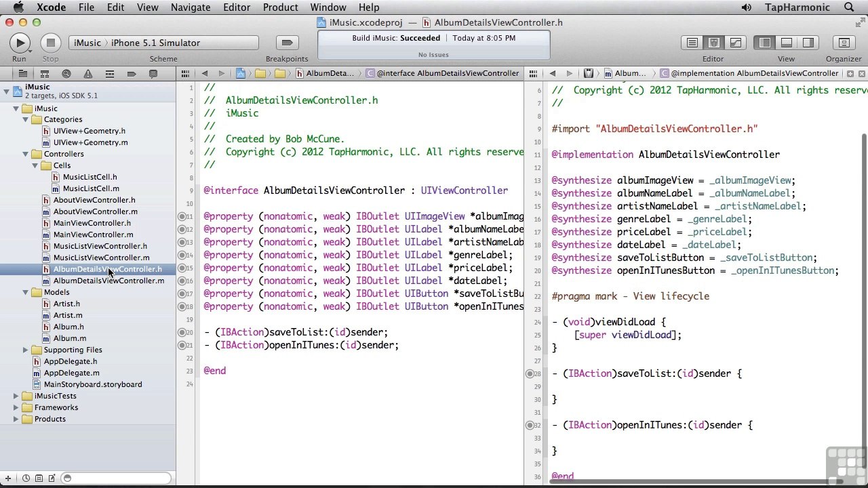Go back in assistant editor history
This screenshot has width=868, height=488.
tap(552, 73)
